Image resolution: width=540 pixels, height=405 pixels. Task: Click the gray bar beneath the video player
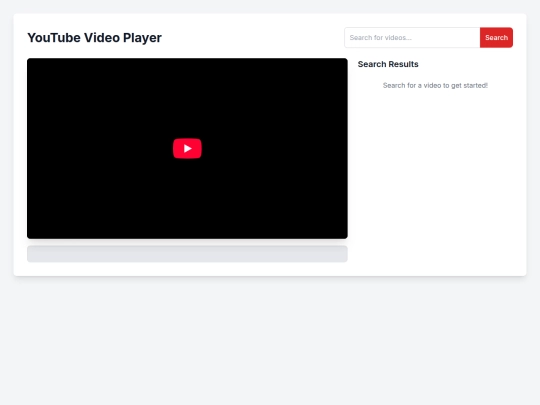pos(187,254)
